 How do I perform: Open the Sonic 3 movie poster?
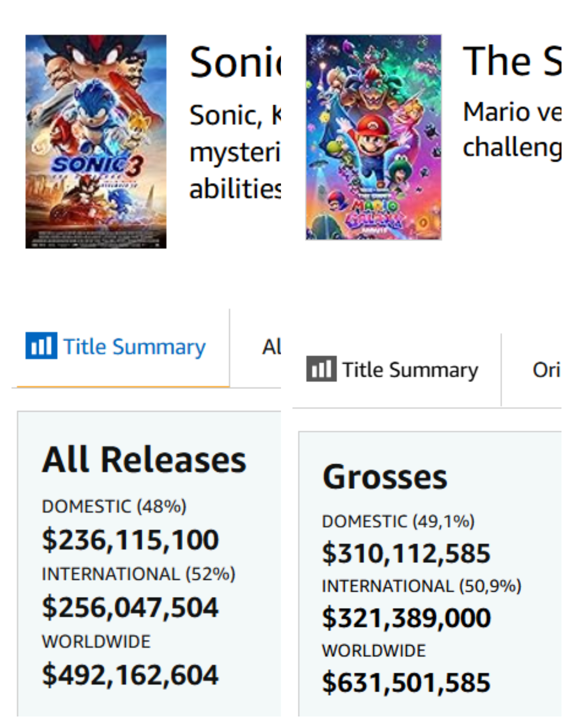[96, 142]
